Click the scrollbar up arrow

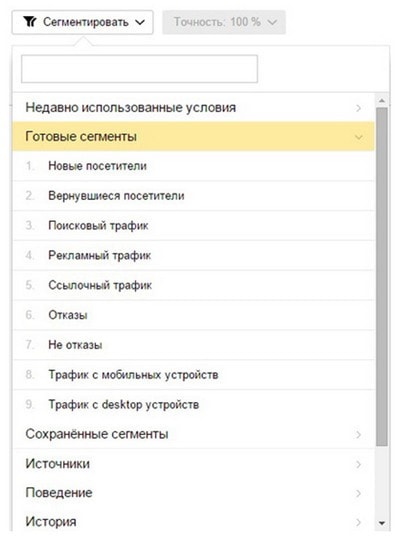pyautogui.click(x=382, y=101)
